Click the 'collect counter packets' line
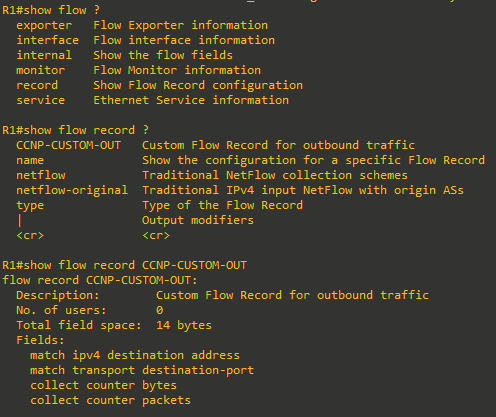Image resolution: width=496 pixels, height=417 pixels. coord(110,400)
